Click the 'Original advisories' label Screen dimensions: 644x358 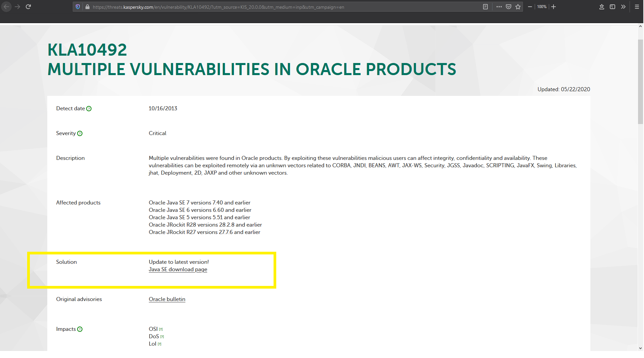[x=79, y=299]
